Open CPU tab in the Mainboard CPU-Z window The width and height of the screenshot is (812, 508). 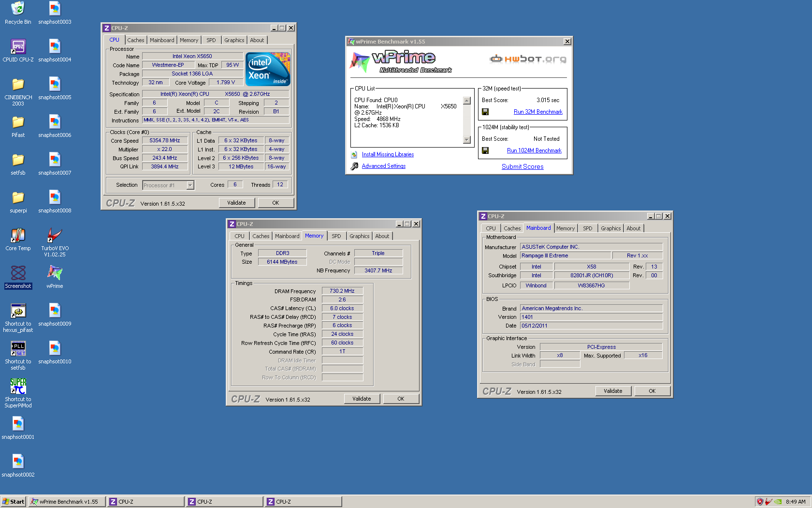(491, 228)
